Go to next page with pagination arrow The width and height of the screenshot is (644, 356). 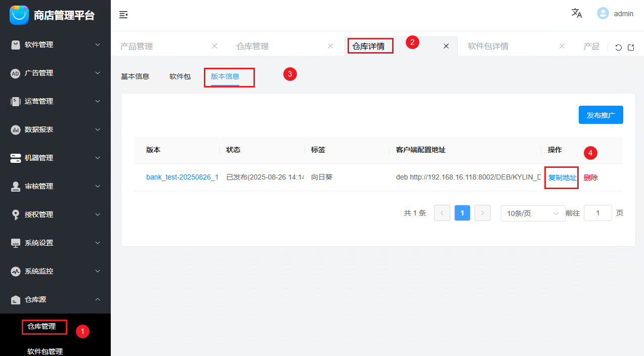point(482,213)
